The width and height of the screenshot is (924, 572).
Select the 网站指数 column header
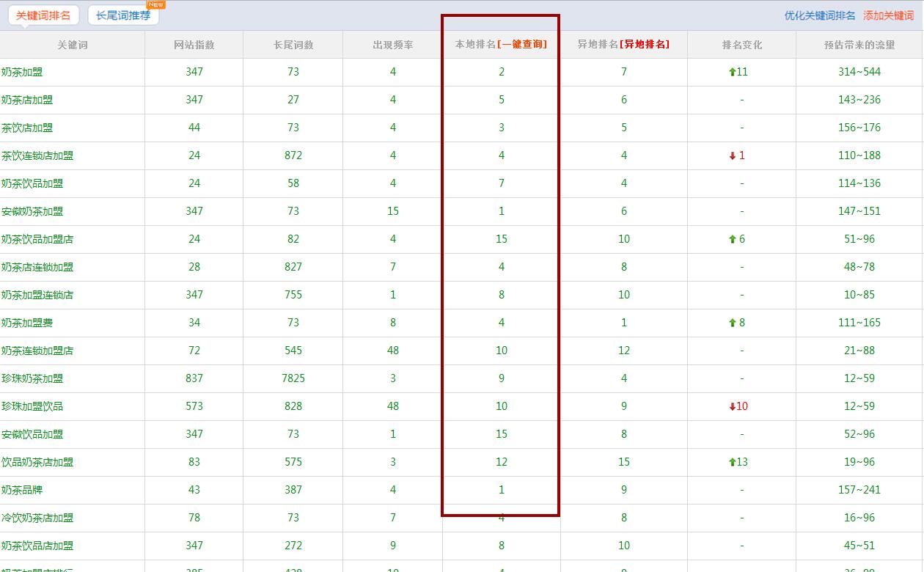tap(194, 45)
